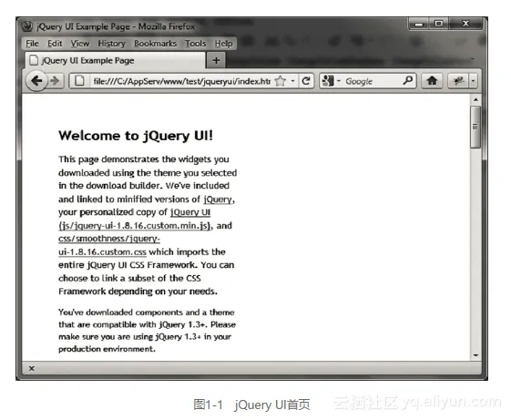Click the Google search engine icon
The height and width of the screenshot is (420, 511).
click(x=328, y=80)
